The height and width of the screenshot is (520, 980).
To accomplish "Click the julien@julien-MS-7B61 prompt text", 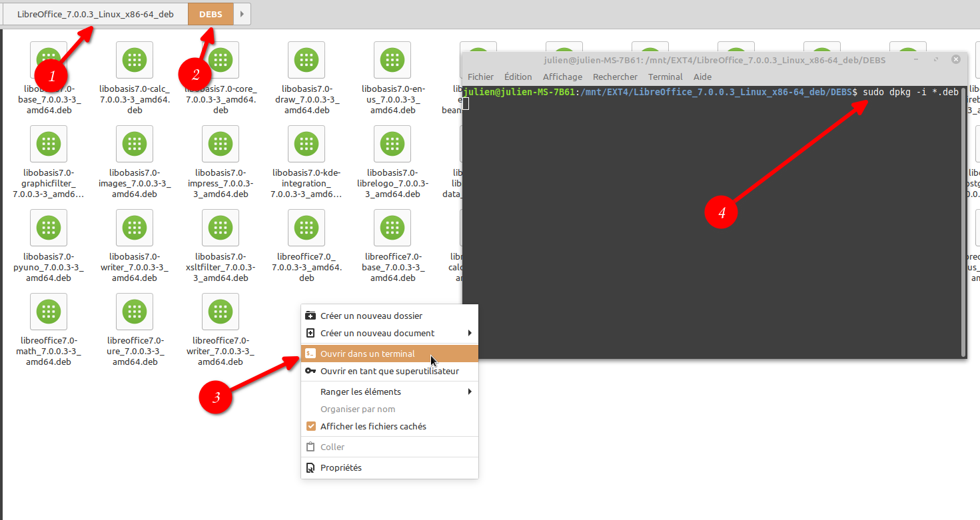I will (x=519, y=92).
